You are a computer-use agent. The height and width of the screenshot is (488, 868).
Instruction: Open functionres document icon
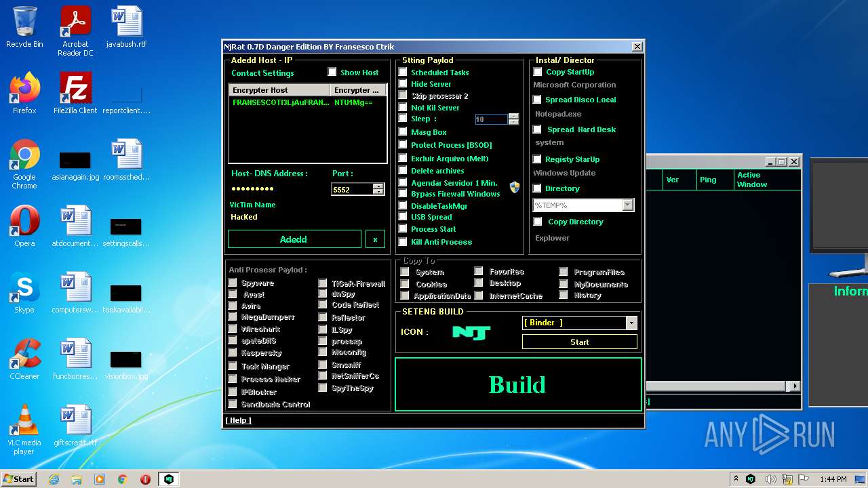75,359
